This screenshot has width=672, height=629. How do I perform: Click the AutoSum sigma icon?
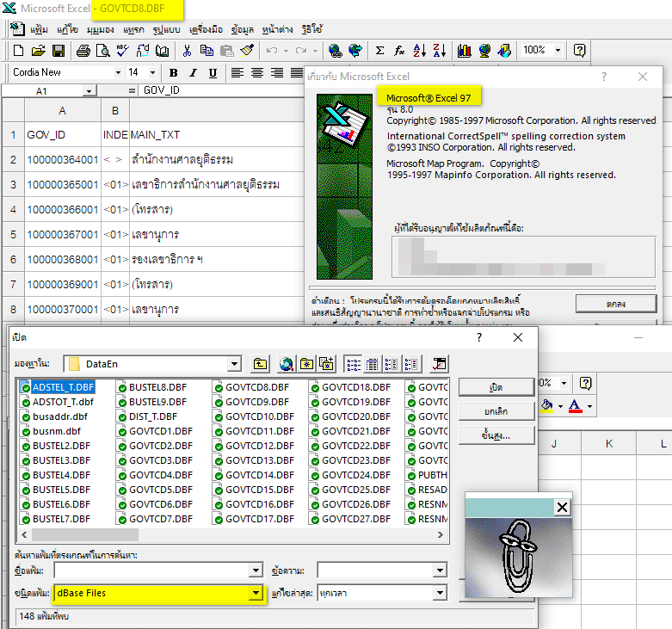point(379,51)
